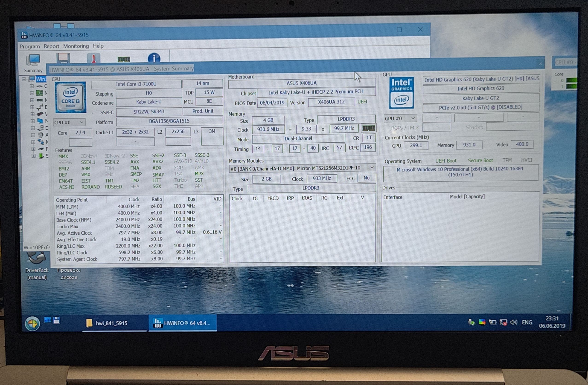The width and height of the screenshot is (588, 385).
Task: Switch to HWiNFO 64 taskbar item
Action: (183, 323)
